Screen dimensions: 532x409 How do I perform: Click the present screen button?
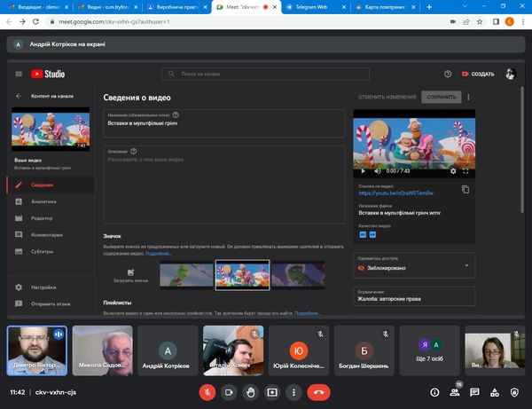point(272,392)
